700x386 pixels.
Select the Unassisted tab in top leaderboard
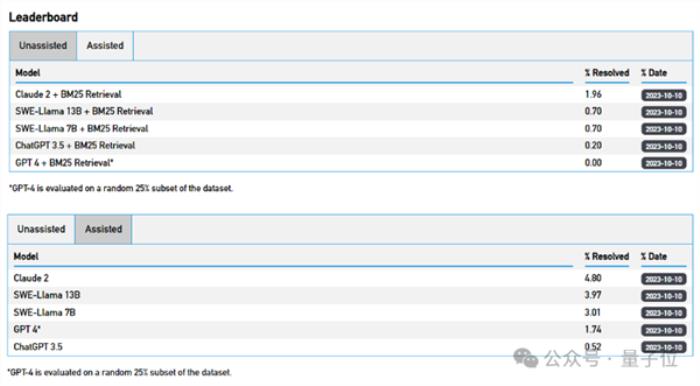coord(43,46)
